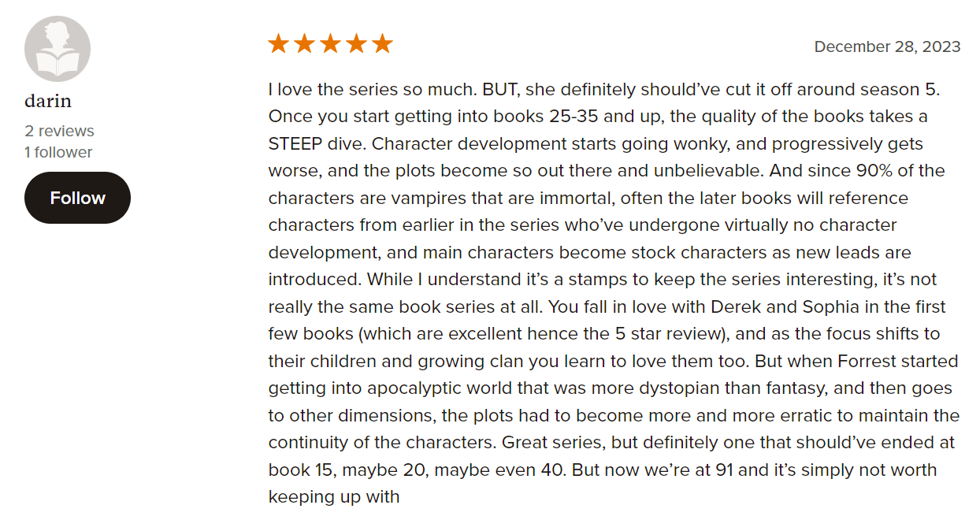The image size is (980, 531).
Task: Follow the reviewer darin
Action: tap(77, 198)
